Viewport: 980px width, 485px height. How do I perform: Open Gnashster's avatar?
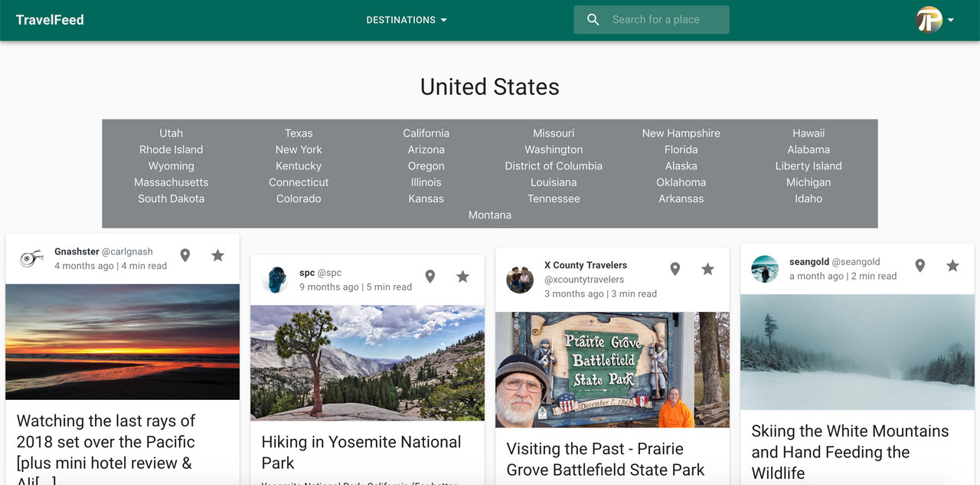click(x=31, y=258)
